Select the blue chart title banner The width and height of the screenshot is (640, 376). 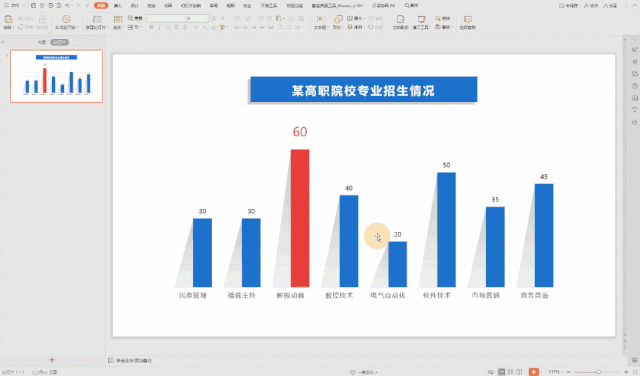[x=363, y=89]
